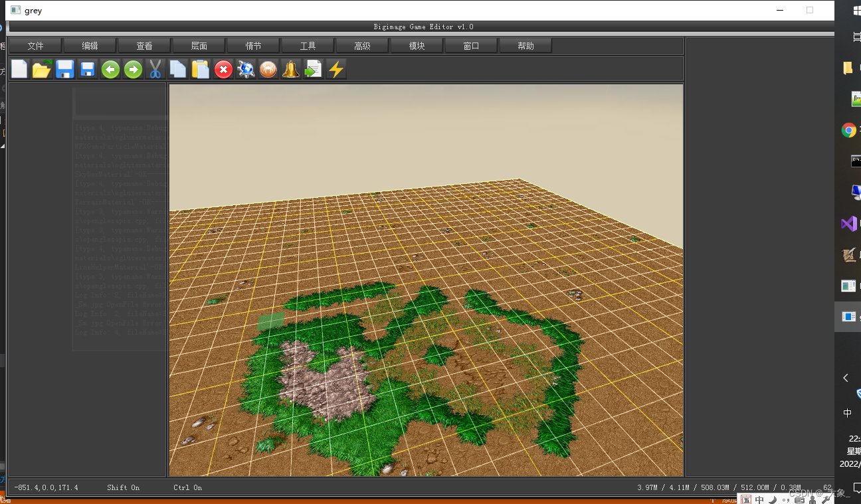
Task: Click the document with green arrow icon
Action: pyautogui.click(x=314, y=69)
